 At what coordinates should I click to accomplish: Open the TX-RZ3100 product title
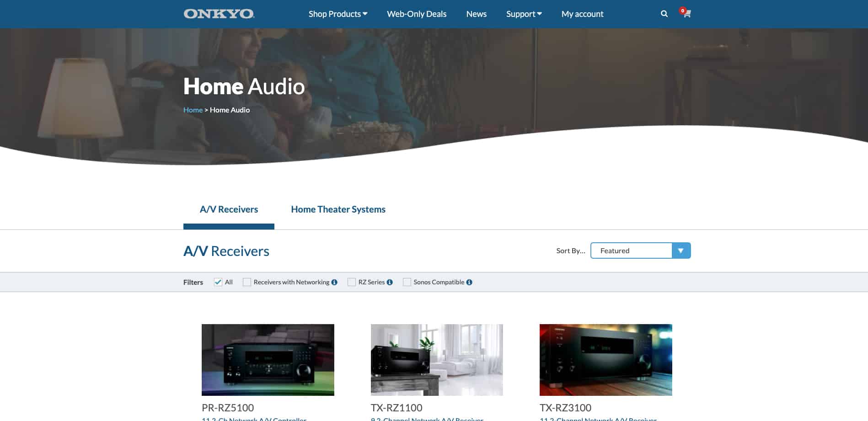point(565,407)
